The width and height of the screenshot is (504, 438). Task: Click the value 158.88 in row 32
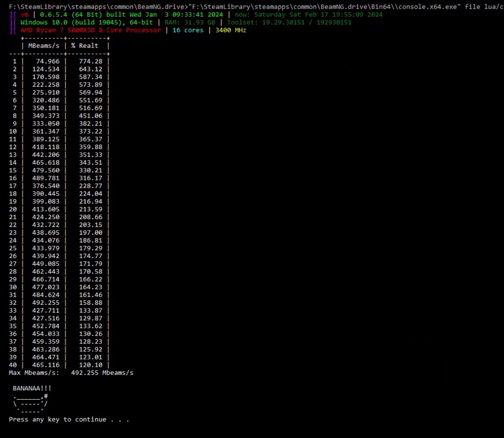(91, 303)
